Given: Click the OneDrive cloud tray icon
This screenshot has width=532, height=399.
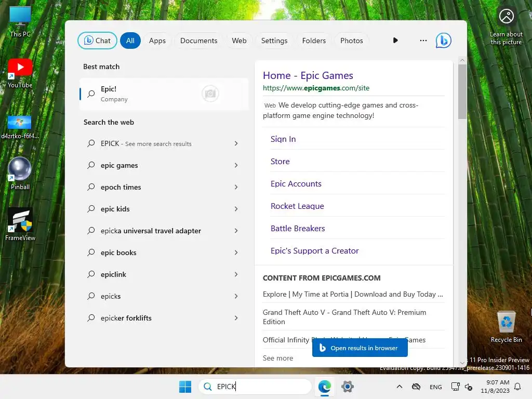Looking at the screenshot, I should coord(416,387).
